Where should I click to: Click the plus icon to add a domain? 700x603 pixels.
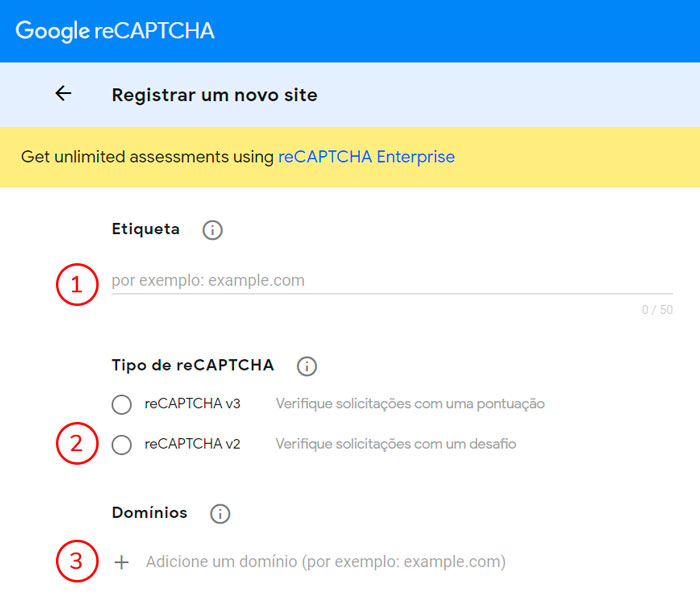pyautogui.click(x=121, y=562)
